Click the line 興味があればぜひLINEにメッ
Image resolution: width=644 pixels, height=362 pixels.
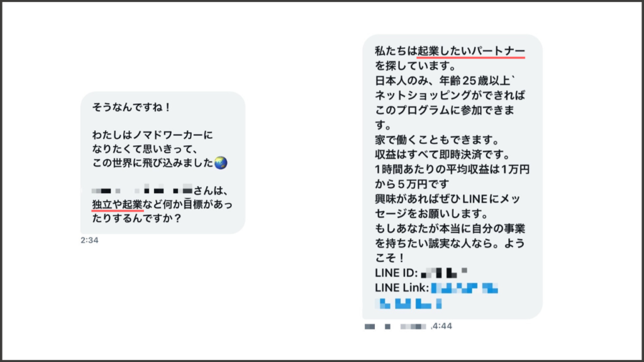448,199
